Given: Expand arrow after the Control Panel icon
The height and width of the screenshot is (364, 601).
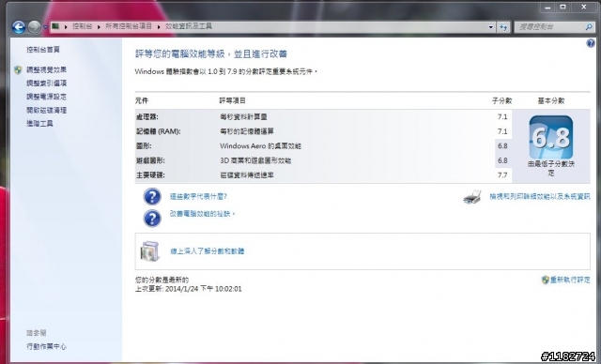Looking at the screenshot, I should (x=66, y=27).
